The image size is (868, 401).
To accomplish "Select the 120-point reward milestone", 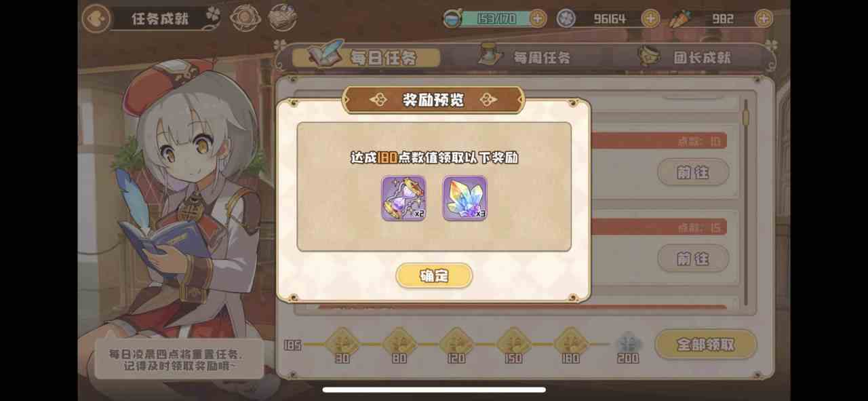I will [456, 343].
